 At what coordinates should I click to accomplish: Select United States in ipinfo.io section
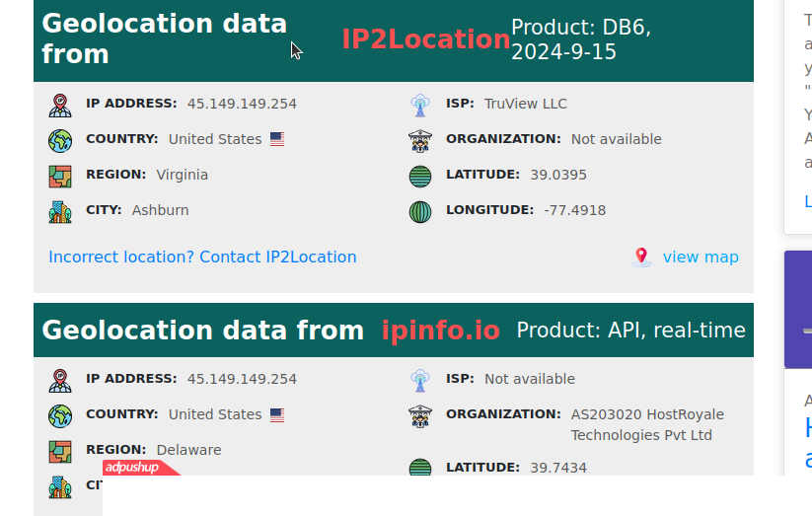(215, 414)
